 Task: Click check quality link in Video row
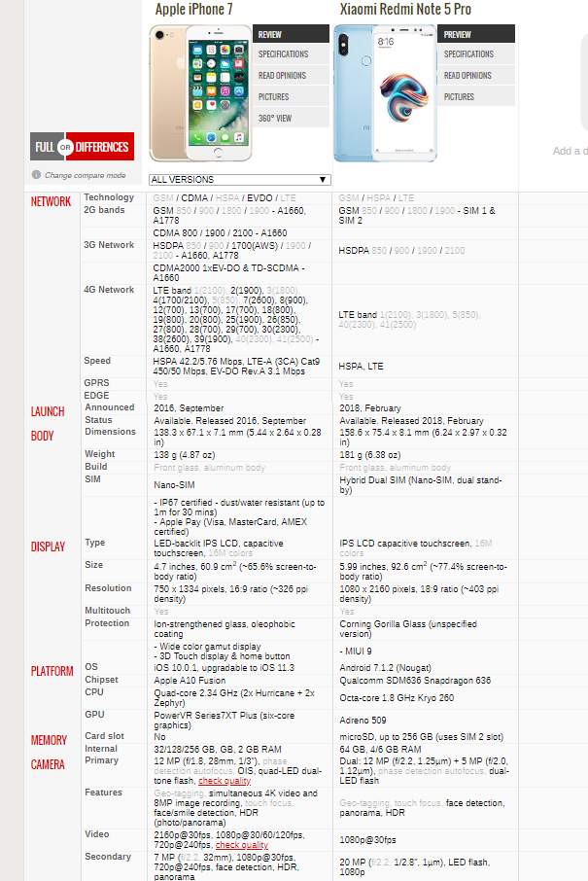click(x=242, y=845)
